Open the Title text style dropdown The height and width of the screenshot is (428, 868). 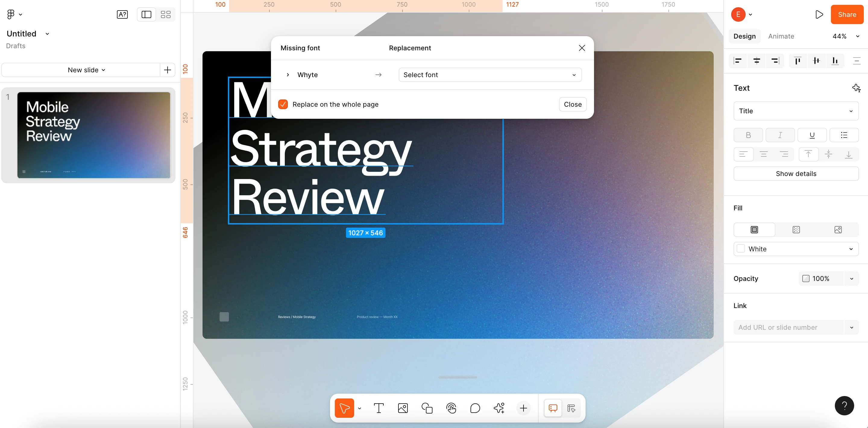pos(796,111)
